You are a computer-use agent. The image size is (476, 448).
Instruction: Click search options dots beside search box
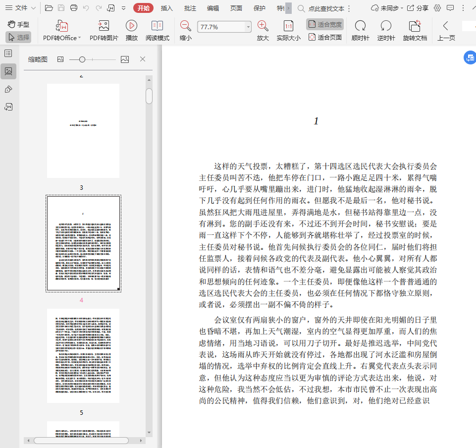click(349, 9)
